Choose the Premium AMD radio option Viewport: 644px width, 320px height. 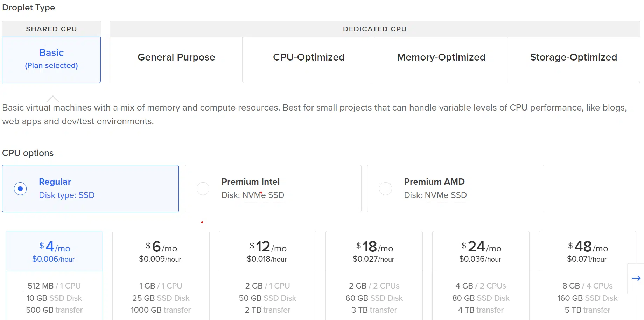[385, 189]
